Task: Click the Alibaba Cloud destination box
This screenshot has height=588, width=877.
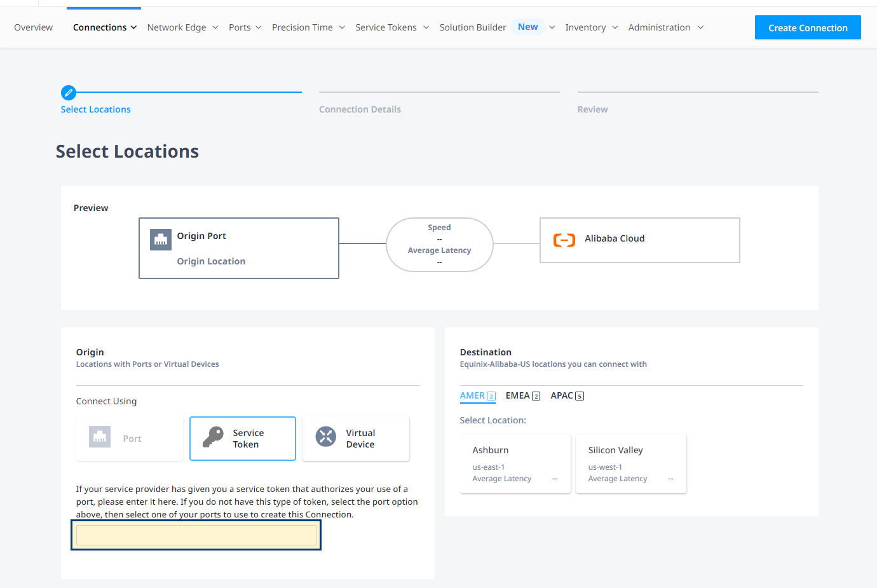Action: [x=640, y=240]
